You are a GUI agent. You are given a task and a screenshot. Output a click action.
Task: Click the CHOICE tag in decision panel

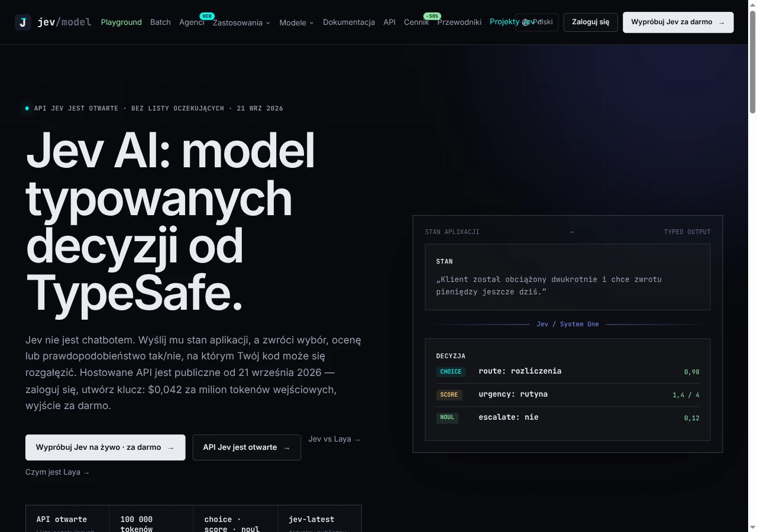451,372
